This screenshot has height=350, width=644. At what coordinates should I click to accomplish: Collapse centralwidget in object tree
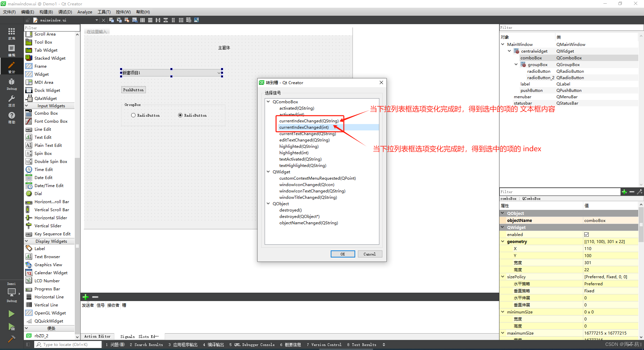(509, 51)
